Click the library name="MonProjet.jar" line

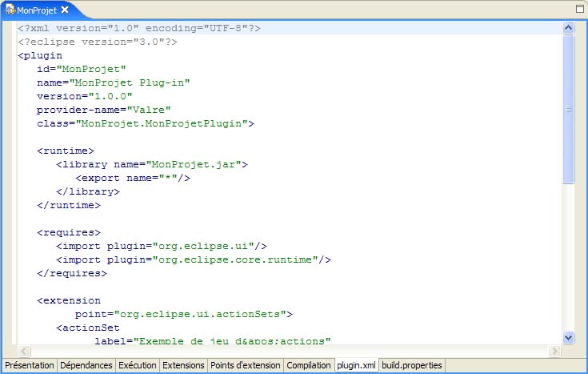(x=152, y=164)
